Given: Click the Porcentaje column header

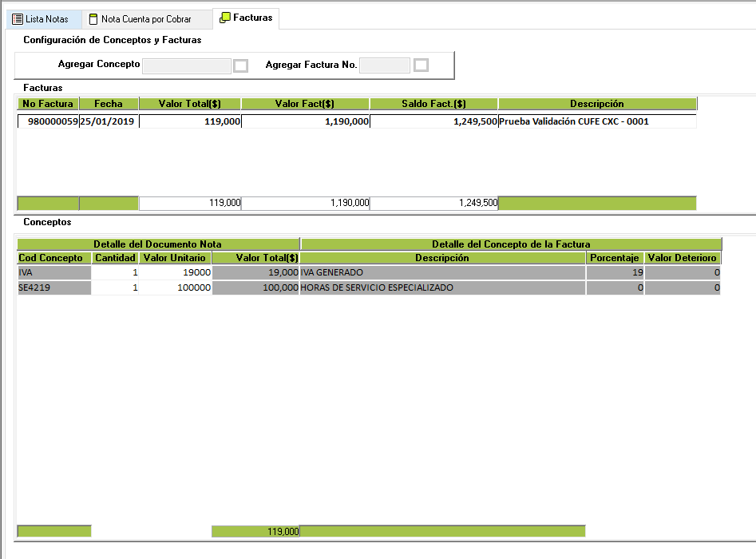Looking at the screenshot, I should [x=615, y=258].
